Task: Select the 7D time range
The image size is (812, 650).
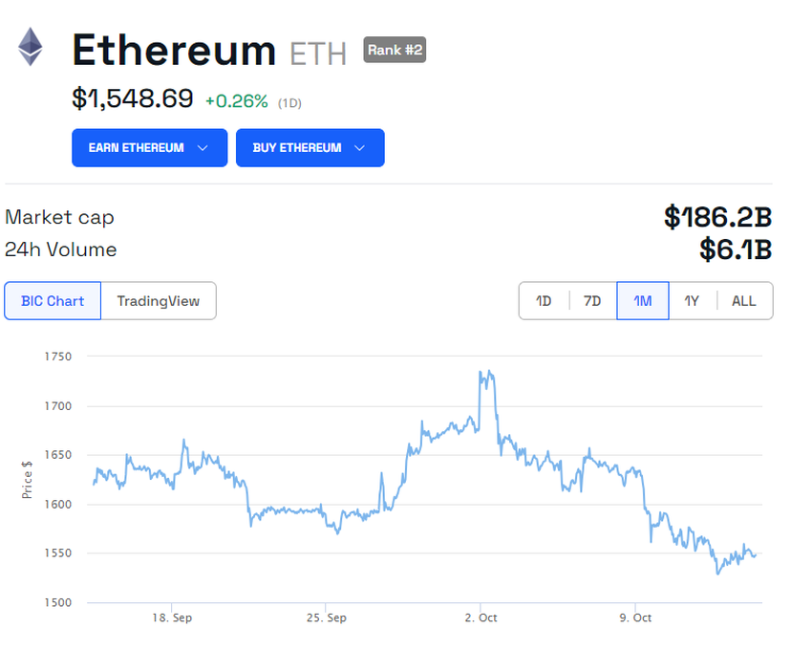Action: [591, 300]
